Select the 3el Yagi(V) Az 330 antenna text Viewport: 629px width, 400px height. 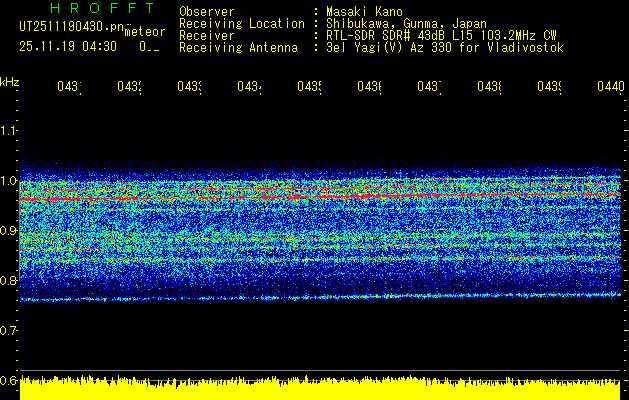click(445, 48)
